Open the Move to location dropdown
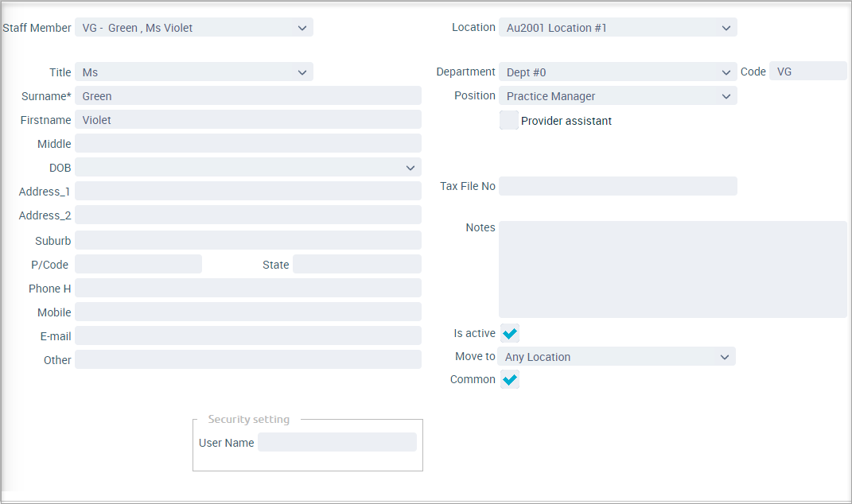Viewport: 852px width, 504px height. [x=617, y=357]
